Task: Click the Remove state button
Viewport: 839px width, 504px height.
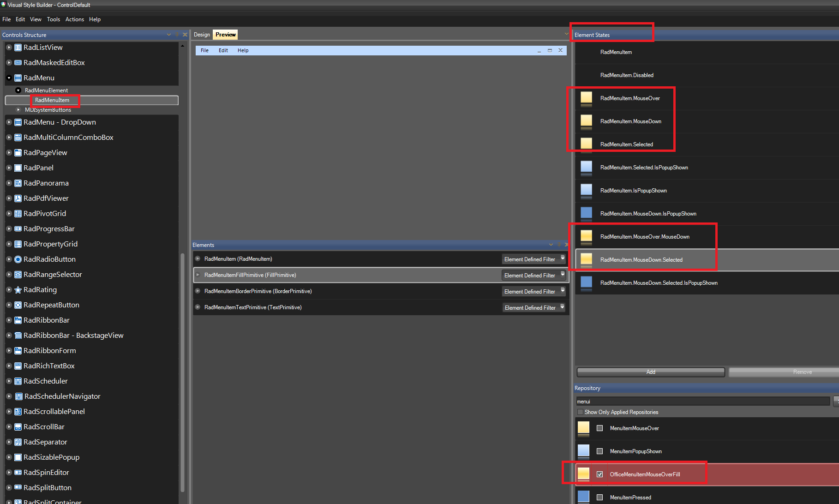Action: (785, 372)
